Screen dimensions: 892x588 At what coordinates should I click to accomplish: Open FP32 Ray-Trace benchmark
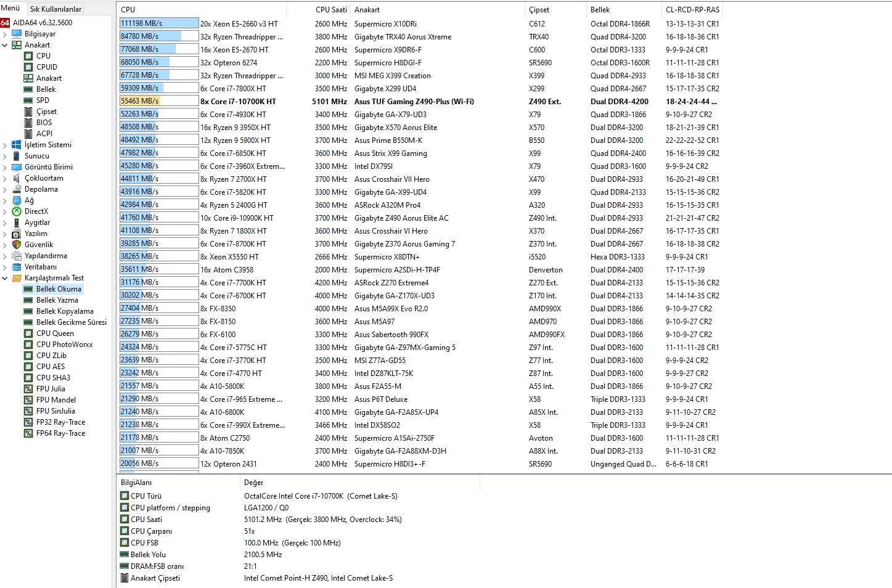click(x=60, y=422)
